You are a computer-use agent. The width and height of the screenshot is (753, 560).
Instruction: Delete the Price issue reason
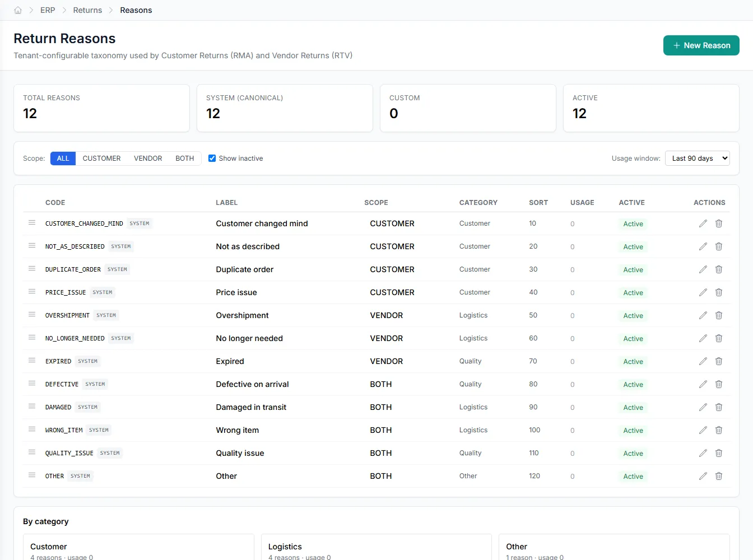coord(719,292)
